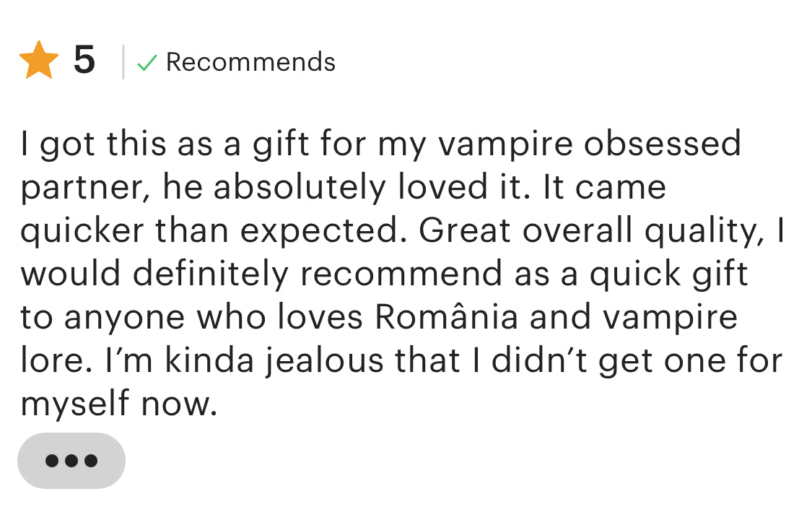Click the phrase "quick gift" in the review
The image size is (812, 507).
tap(668, 274)
